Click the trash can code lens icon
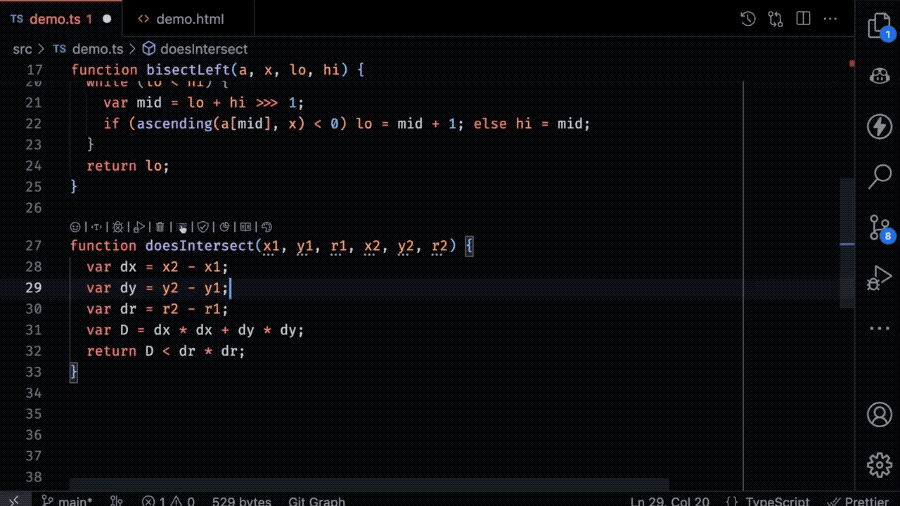 (160, 227)
